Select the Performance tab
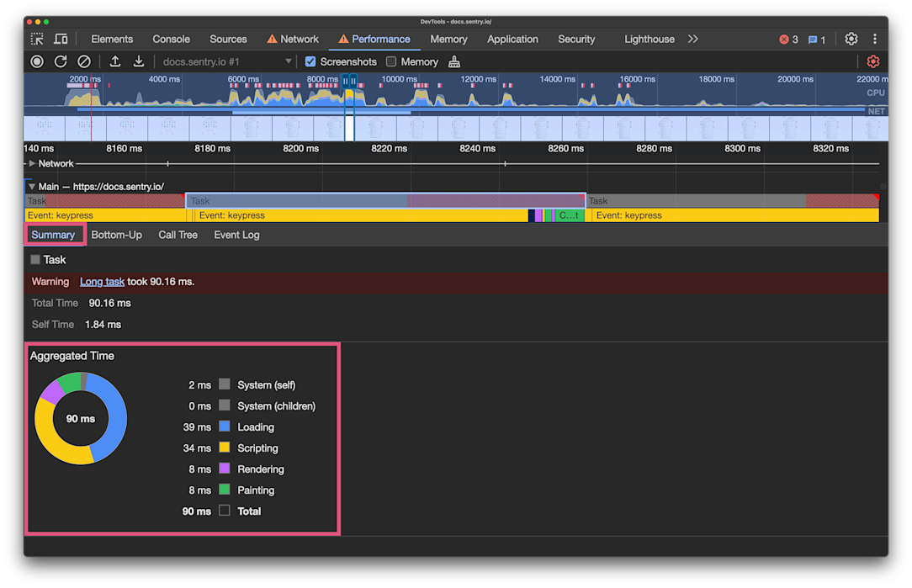The height and width of the screenshot is (588, 912). (381, 39)
